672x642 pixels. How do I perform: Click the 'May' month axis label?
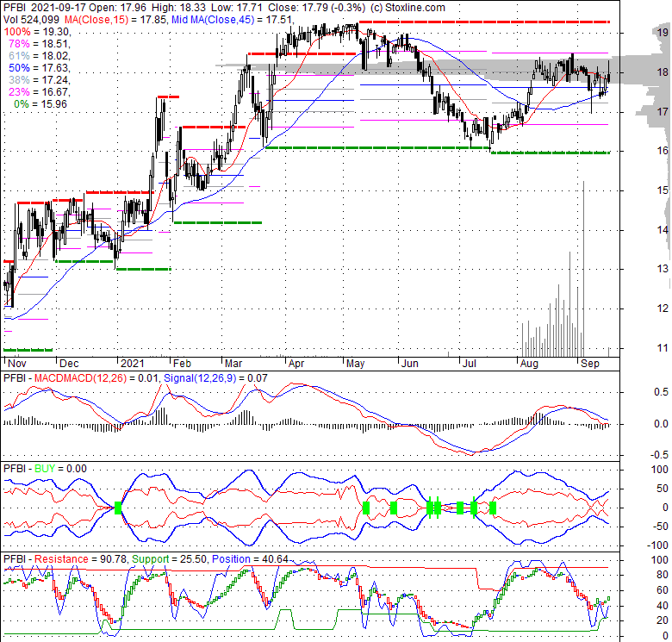point(355,364)
